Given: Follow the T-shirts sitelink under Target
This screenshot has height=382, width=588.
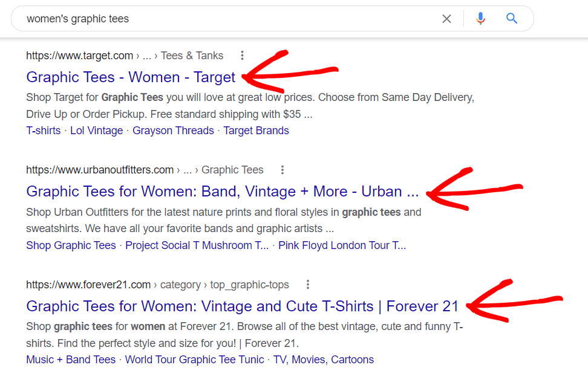Looking at the screenshot, I should click(44, 131).
